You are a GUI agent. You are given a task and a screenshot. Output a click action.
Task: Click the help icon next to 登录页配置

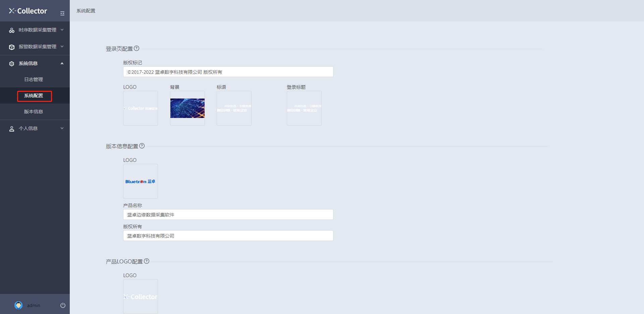pos(137,48)
